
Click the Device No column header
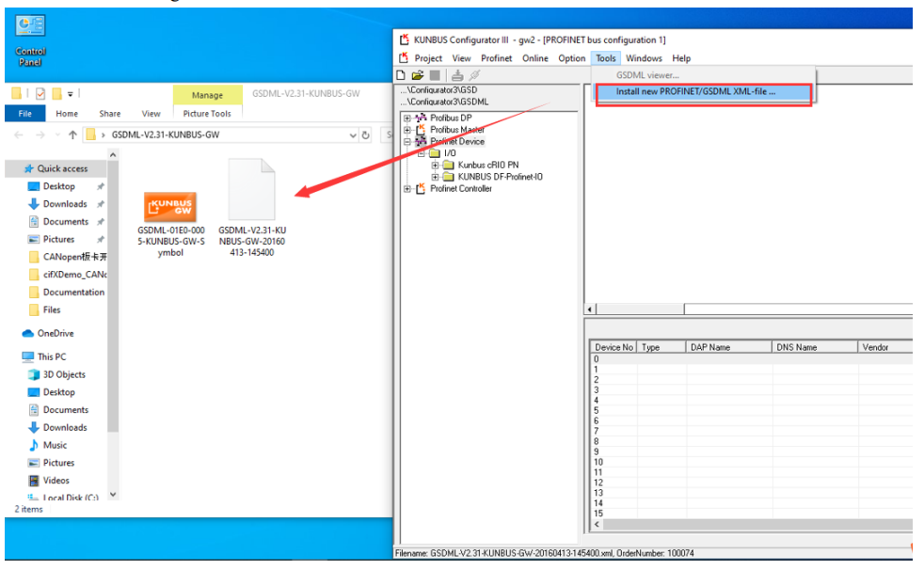pyautogui.click(x=613, y=347)
